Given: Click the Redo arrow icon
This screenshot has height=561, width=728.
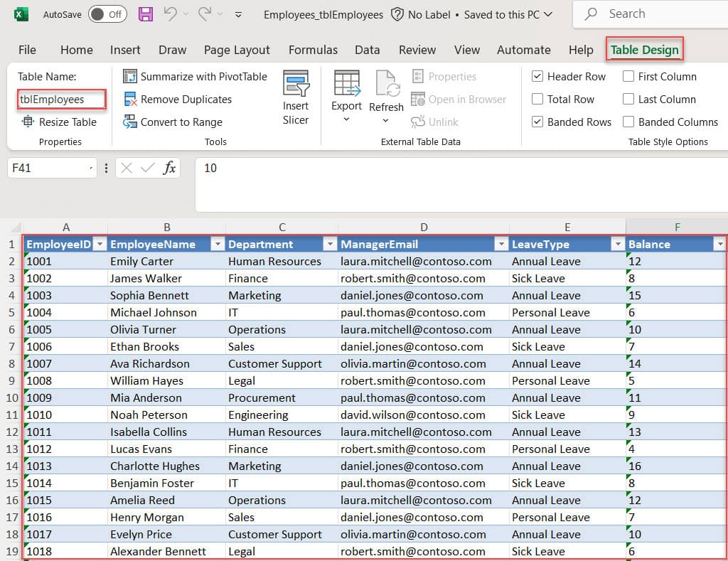Looking at the screenshot, I should pos(204,14).
